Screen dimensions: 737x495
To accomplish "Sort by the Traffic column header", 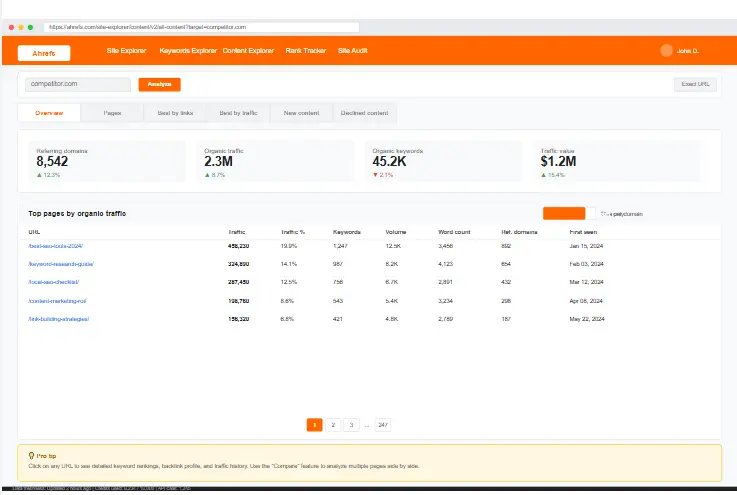I will 236,232.
